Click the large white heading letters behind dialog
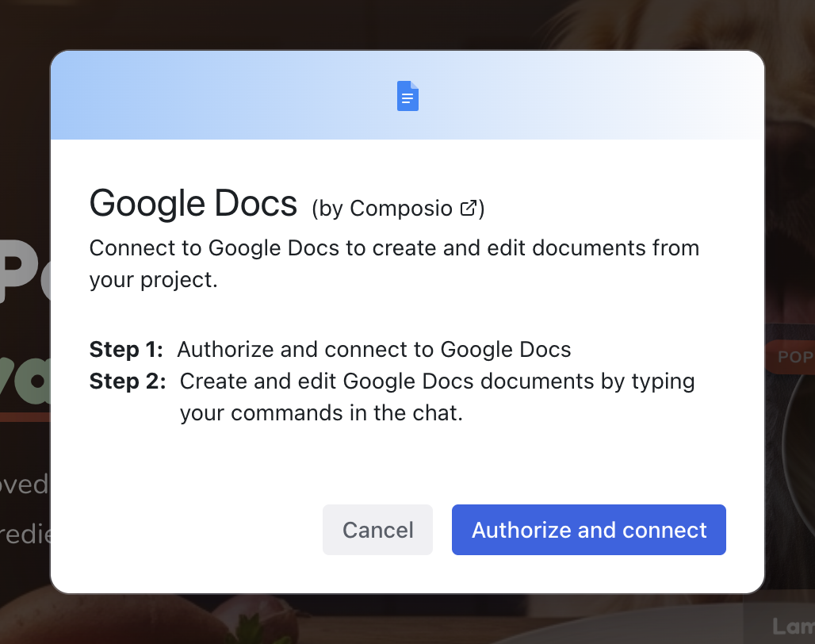815x644 pixels. coord(24,270)
